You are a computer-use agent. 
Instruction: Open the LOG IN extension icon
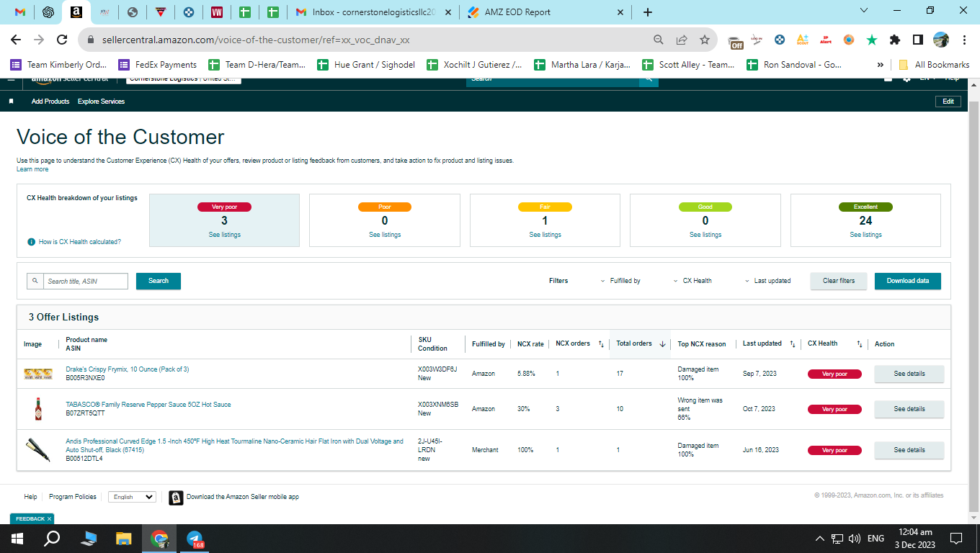click(757, 40)
